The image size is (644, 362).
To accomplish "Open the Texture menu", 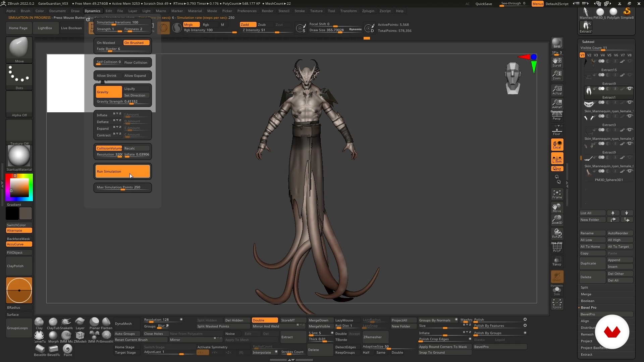I will click(x=316, y=11).
